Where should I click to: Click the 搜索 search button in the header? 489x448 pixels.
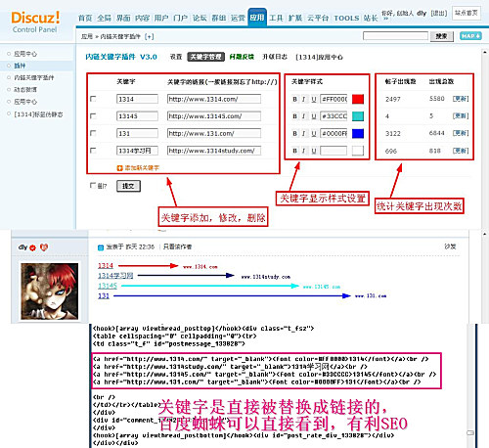click(441, 36)
